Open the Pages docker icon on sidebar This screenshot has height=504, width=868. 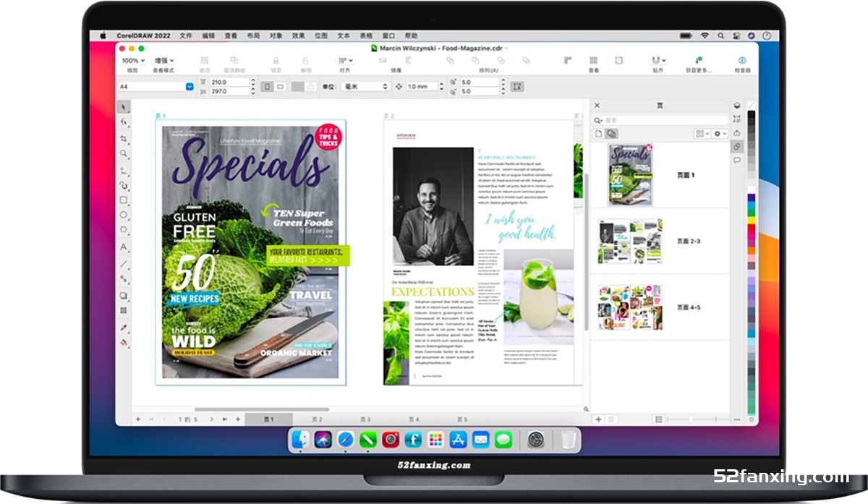[736, 147]
